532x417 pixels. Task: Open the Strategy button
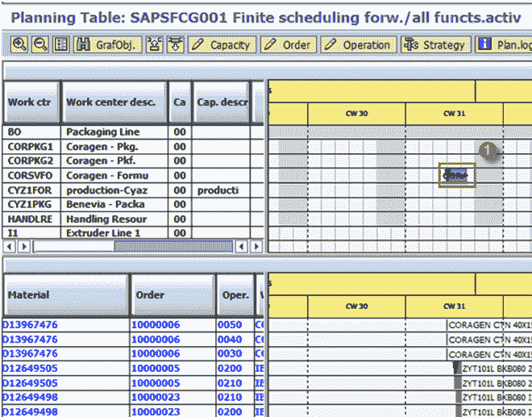point(436,44)
